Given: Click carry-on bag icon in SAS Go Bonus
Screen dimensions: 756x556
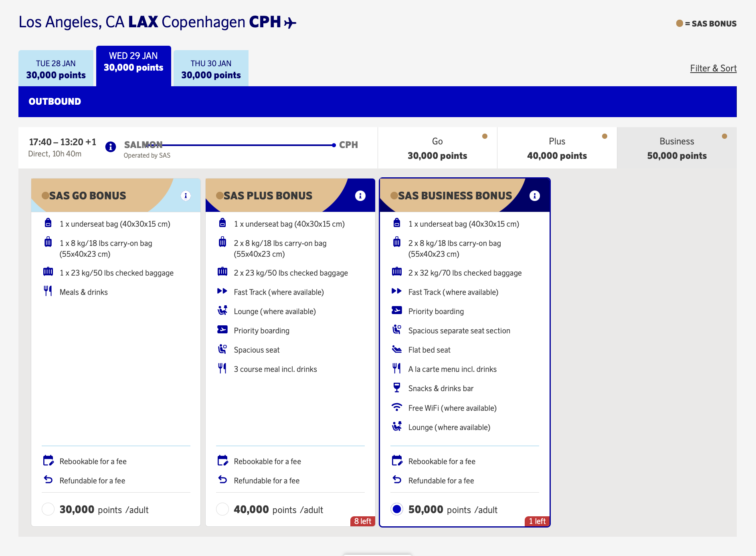Looking at the screenshot, I should 48,242.
